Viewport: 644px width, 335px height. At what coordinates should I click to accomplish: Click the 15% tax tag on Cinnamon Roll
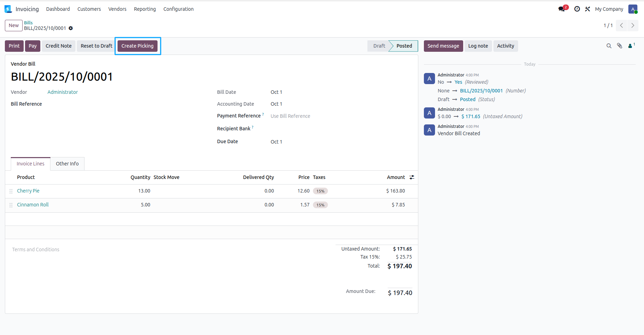pyautogui.click(x=320, y=205)
